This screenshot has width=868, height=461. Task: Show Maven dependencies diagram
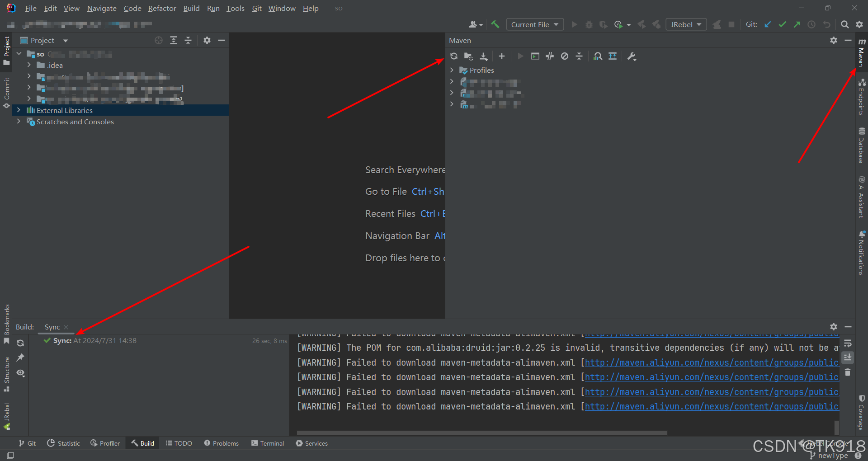click(x=613, y=56)
